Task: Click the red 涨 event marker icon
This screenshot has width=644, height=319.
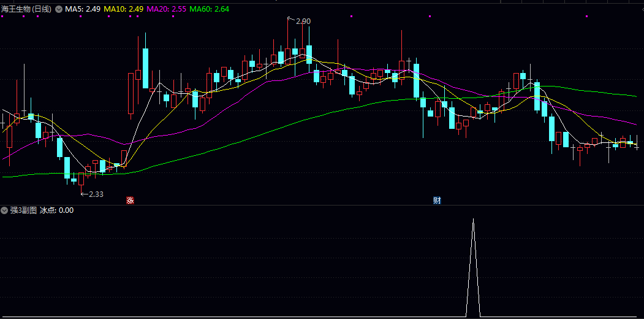Action: click(130, 200)
